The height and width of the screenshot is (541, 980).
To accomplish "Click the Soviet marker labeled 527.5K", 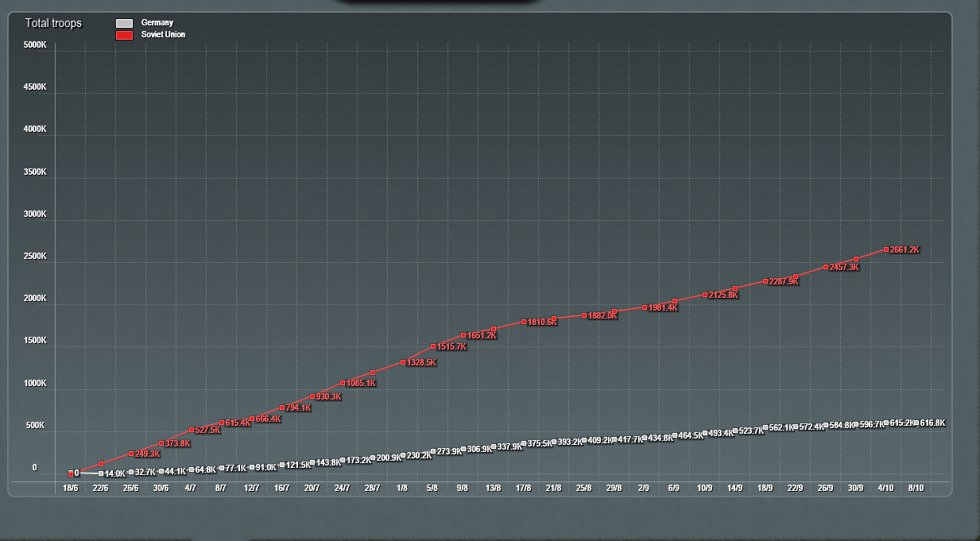I will (192, 430).
